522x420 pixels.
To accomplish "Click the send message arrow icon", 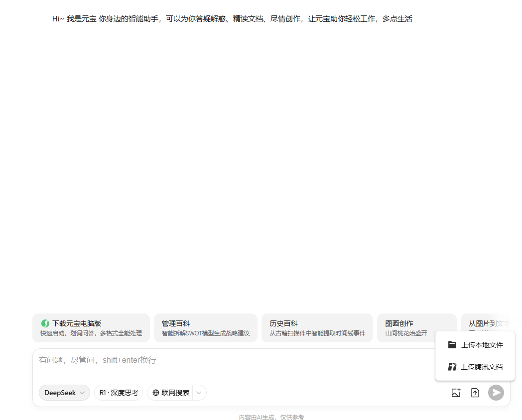I will click(496, 393).
